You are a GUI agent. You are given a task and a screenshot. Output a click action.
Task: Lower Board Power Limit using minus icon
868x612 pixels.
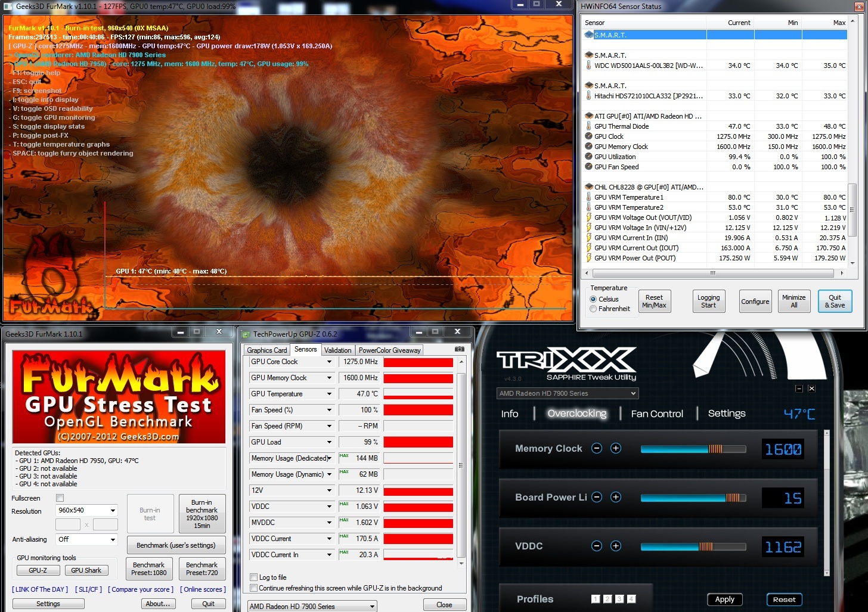(x=597, y=497)
